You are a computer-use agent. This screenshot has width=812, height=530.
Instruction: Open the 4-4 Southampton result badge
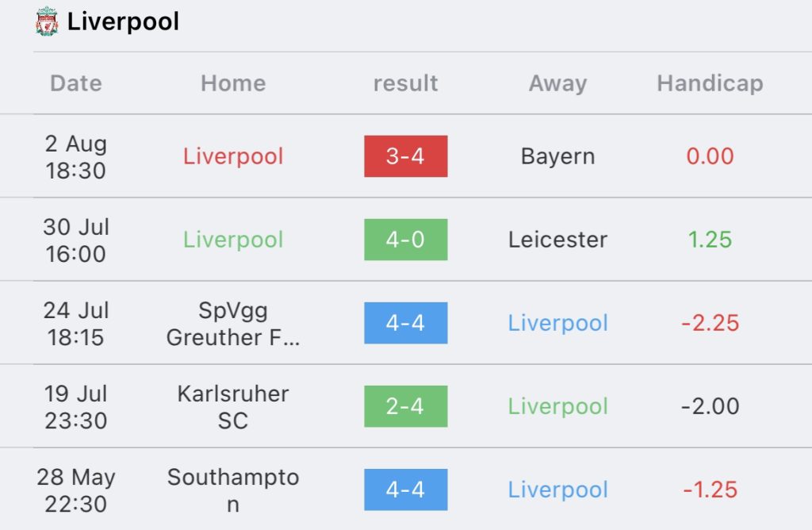click(x=405, y=490)
